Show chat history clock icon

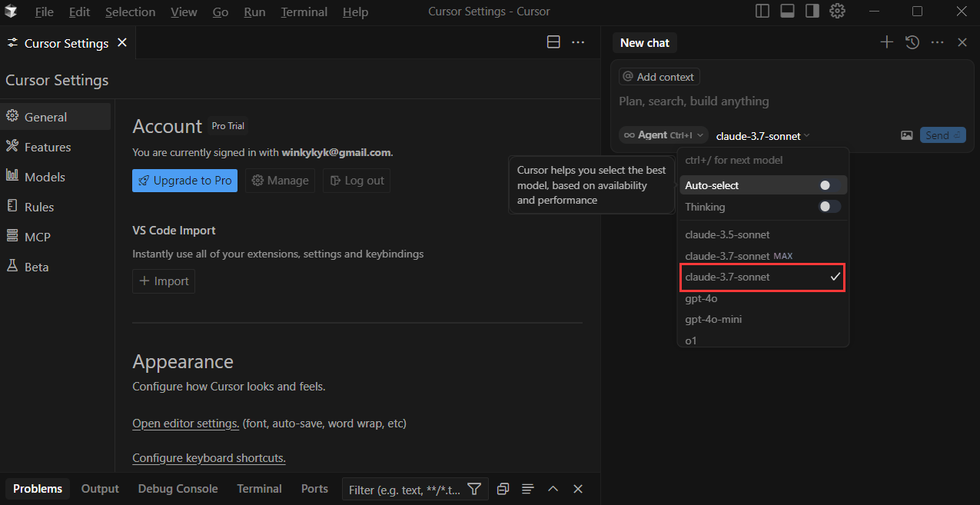point(912,42)
